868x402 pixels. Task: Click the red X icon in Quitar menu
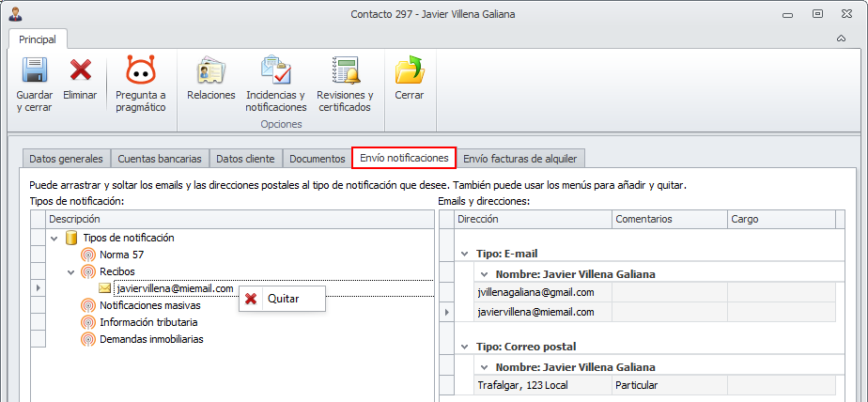(x=251, y=299)
